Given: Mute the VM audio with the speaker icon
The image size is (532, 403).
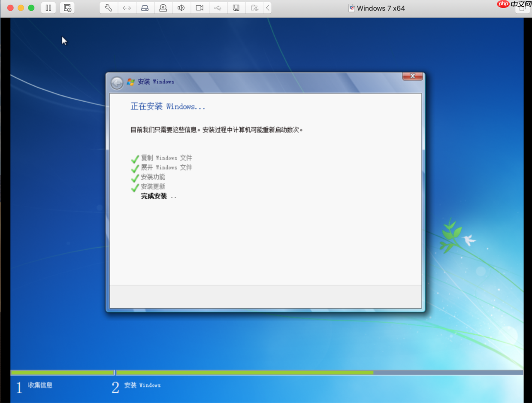Looking at the screenshot, I should [x=181, y=8].
